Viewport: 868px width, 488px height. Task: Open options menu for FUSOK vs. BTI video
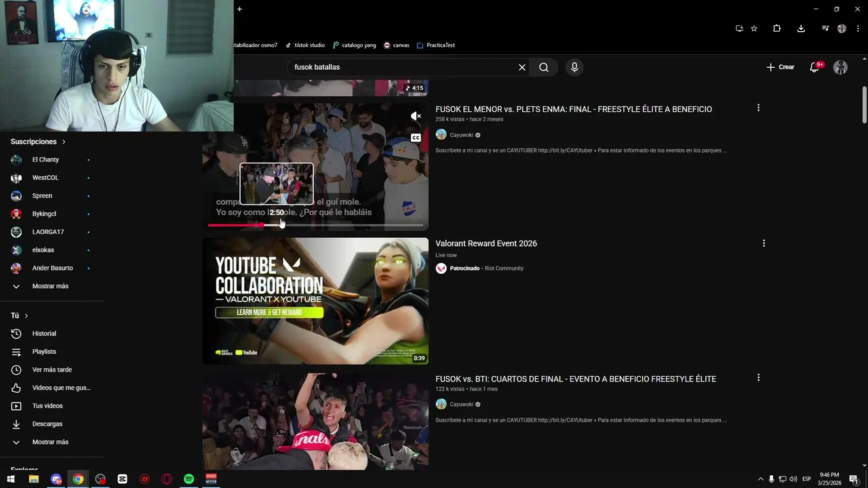(758, 378)
